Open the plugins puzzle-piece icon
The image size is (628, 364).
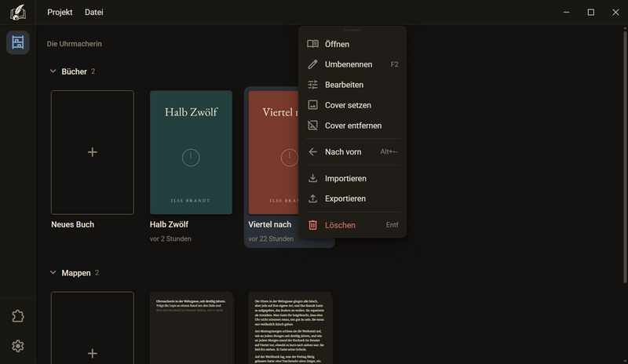pos(17,316)
